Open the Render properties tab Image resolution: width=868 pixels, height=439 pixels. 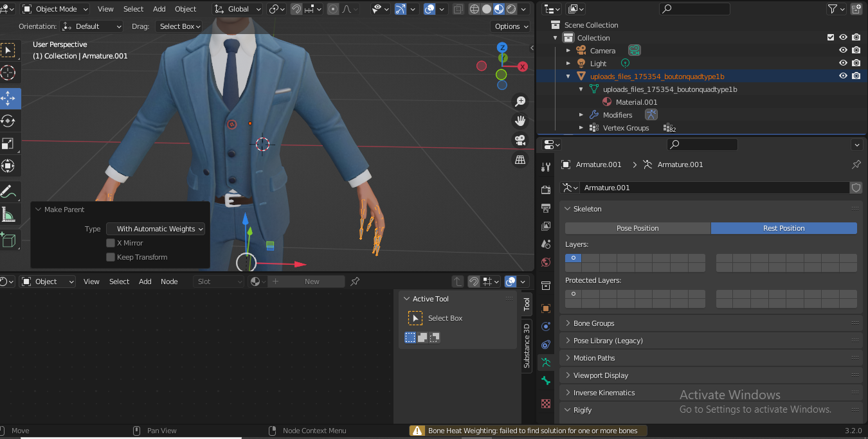click(x=546, y=190)
